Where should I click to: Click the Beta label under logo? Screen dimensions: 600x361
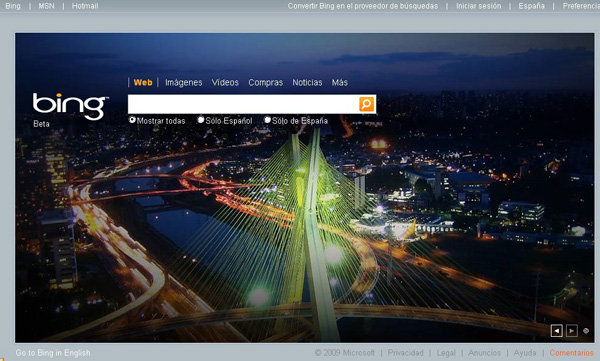(x=41, y=124)
